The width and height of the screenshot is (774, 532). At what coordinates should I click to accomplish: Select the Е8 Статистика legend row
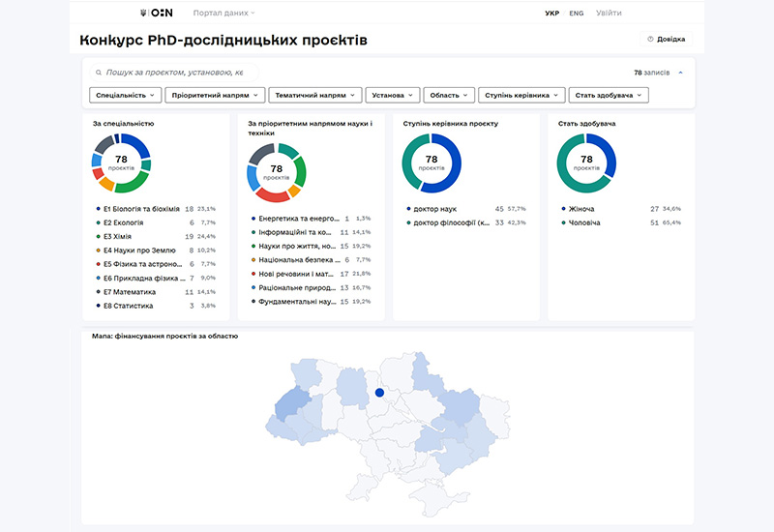point(156,306)
